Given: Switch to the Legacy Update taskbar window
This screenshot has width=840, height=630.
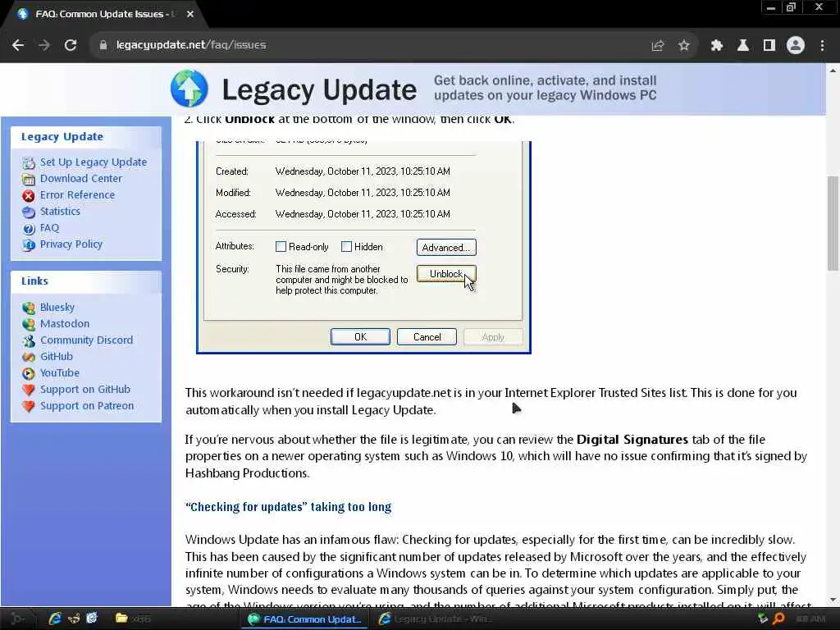Looking at the screenshot, I should pyautogui.click(x=435, y=619).
